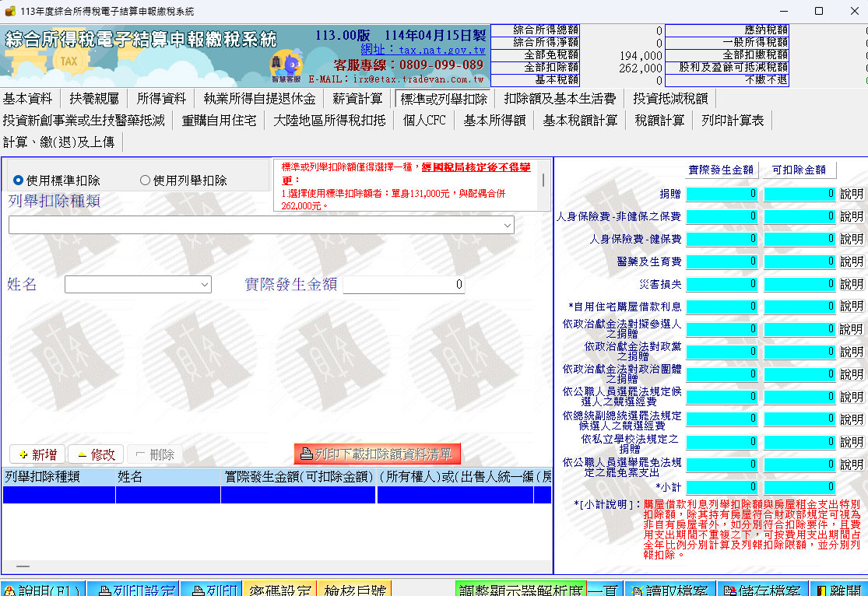Click 全部扣除額 value 262,000

coord(641,68)
